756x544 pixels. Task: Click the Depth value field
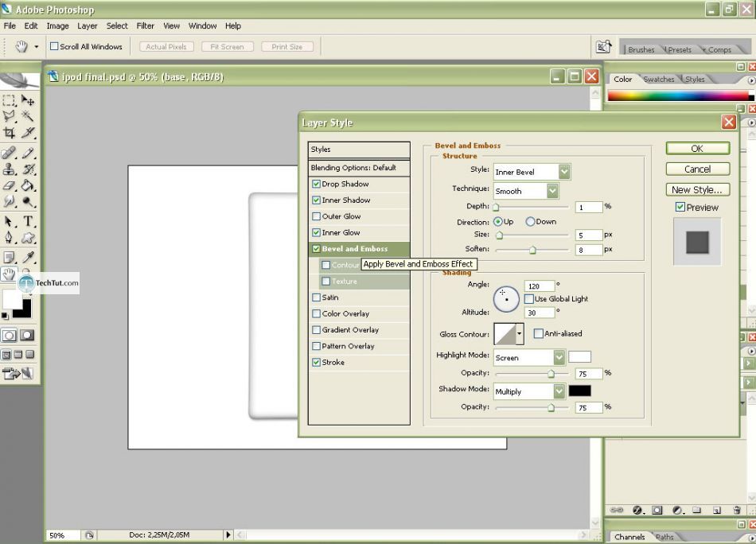click(x=589, y=208)
